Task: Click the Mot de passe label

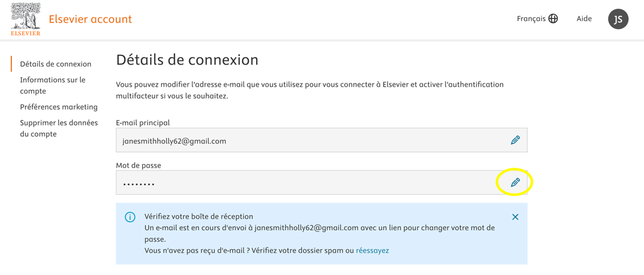Action: click(138, 165)
